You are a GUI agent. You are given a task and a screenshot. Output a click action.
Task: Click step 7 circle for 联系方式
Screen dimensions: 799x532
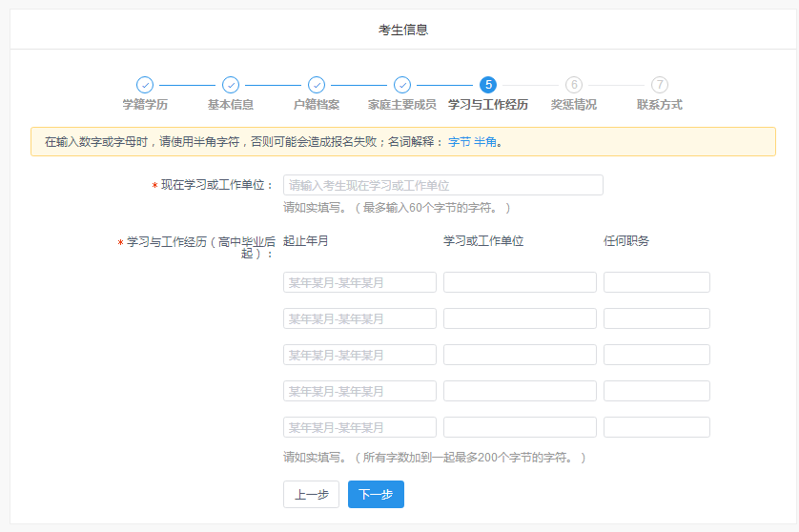660,85
